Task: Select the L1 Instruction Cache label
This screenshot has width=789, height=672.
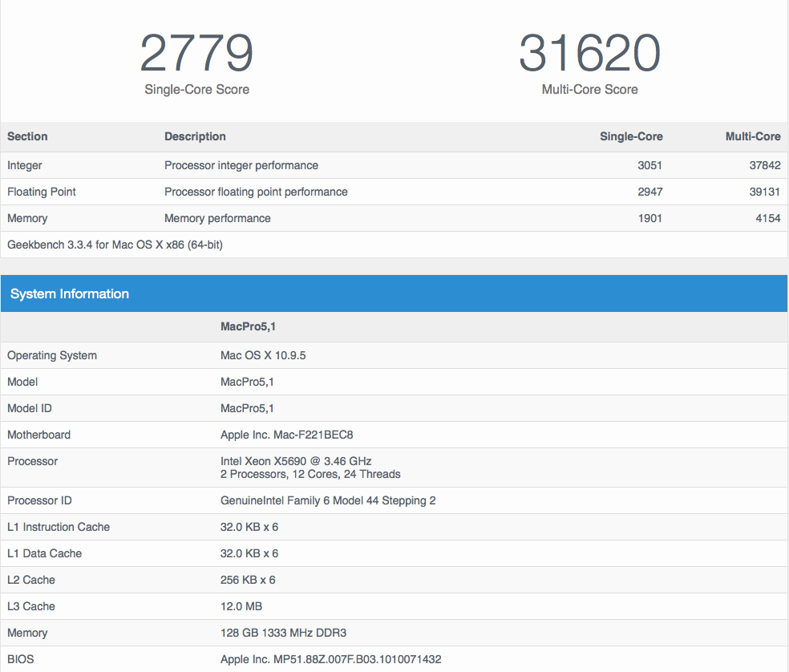Action: (59, 527)
